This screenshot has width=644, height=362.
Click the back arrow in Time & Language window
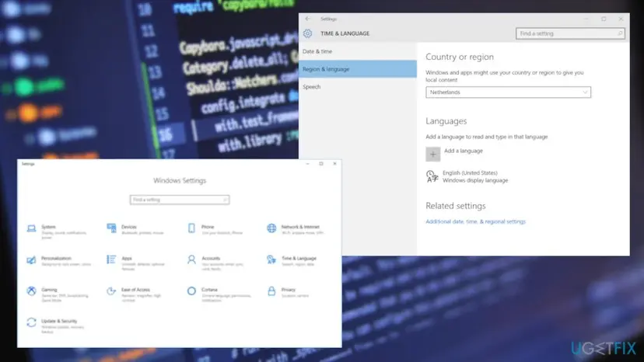308,19
